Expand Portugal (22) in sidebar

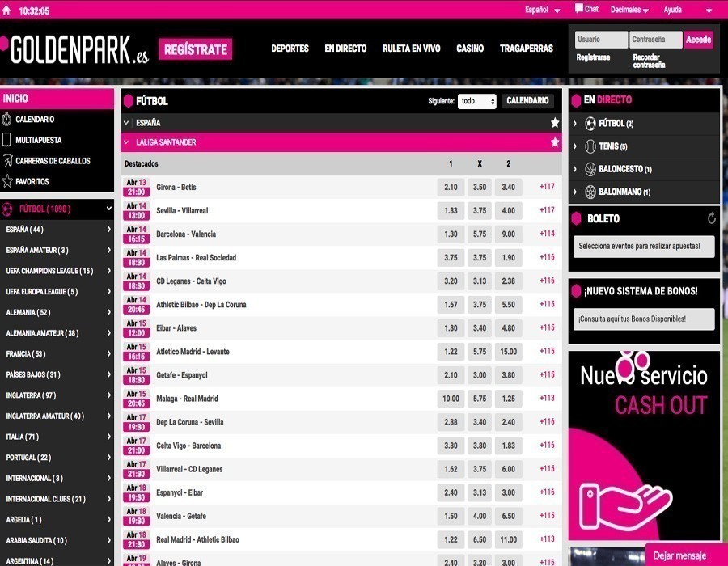point(57,458)
